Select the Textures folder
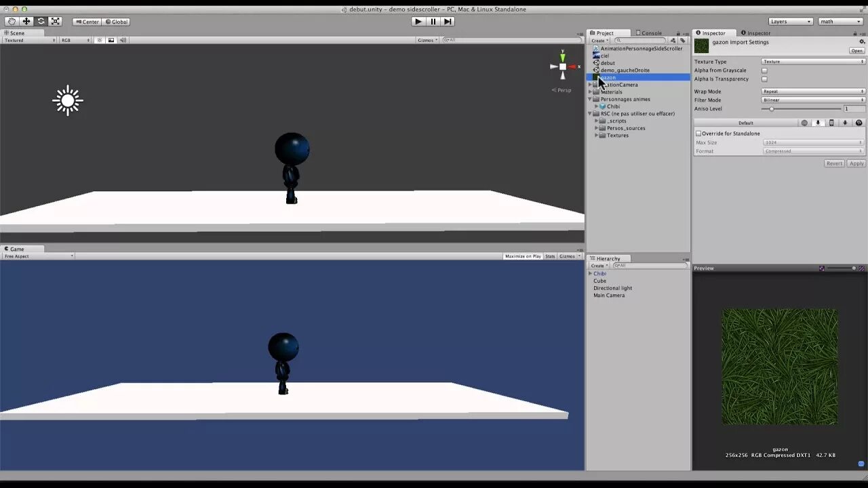This screenshot has height=488, width=868. click(614, 136)
